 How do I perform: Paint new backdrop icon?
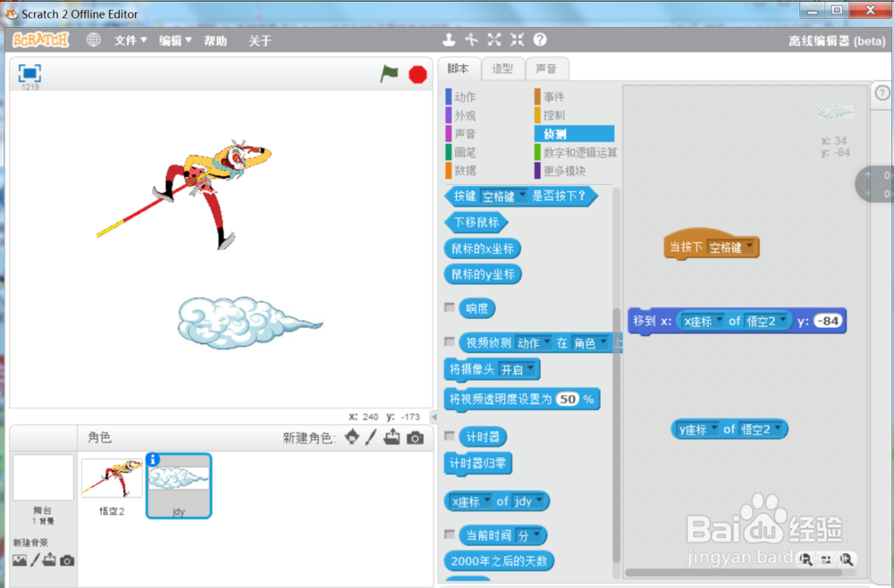[35, 560]
